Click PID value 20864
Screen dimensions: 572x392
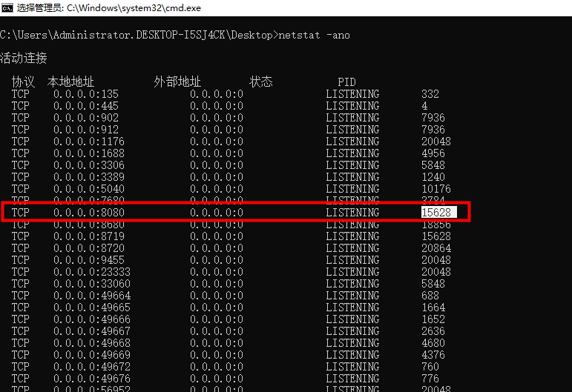[x=436, y=248]
